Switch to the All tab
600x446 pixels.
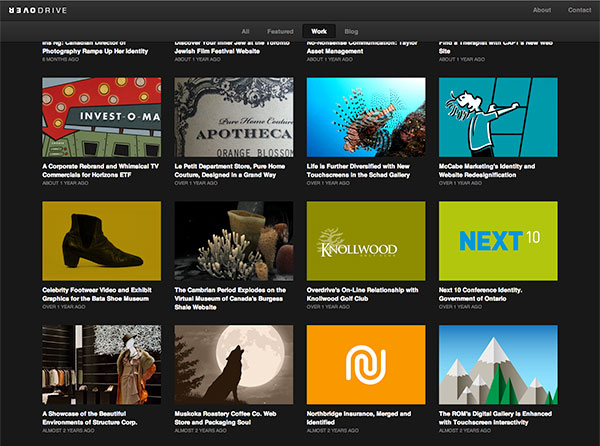pos(246,31)
